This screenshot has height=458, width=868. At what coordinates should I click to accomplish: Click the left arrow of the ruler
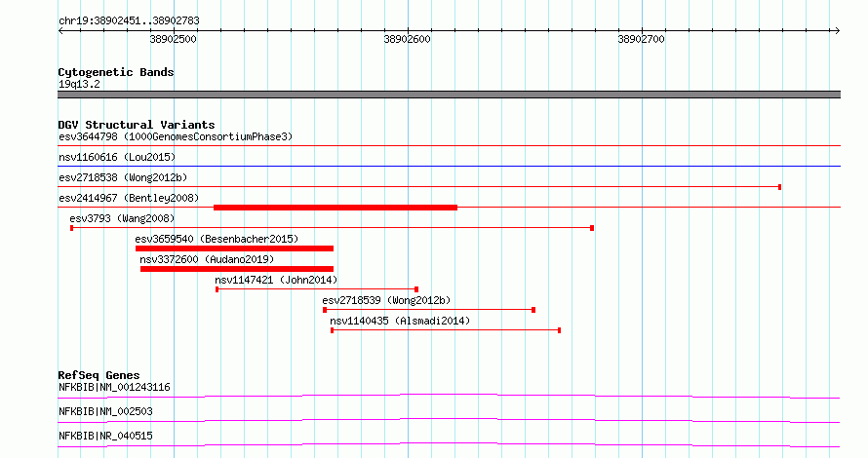point(60,31)
